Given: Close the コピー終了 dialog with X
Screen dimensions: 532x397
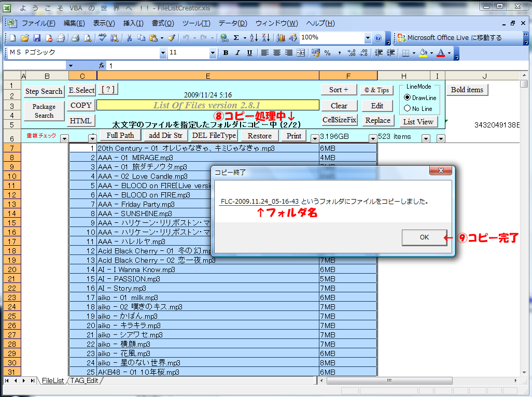Looking at the screenshot, I should point(441,171).
